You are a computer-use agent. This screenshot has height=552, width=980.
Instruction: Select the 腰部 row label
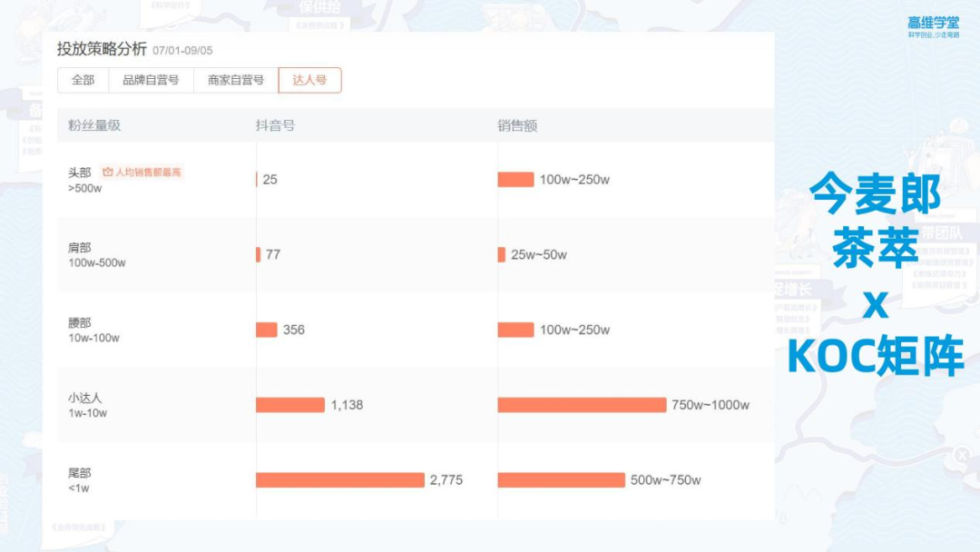pyautogui.click(x=79, y=322)
